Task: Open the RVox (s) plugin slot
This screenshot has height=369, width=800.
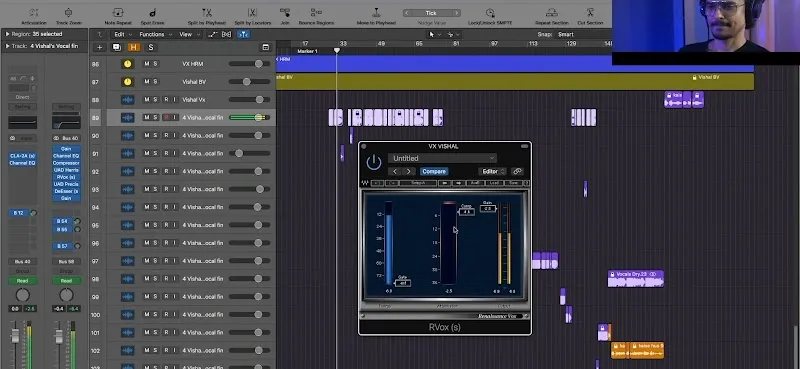Action: pyautogui.click(x=66, y=177)
